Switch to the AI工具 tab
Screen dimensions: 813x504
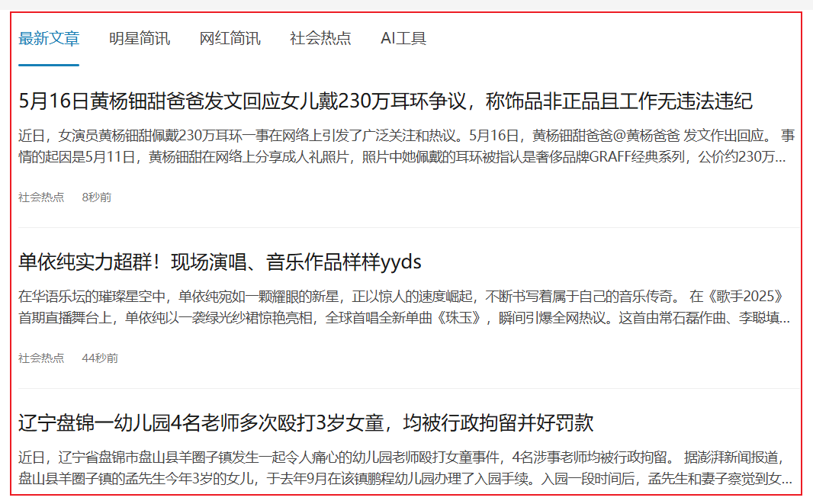pyautogui.click(x=403, y=38)
